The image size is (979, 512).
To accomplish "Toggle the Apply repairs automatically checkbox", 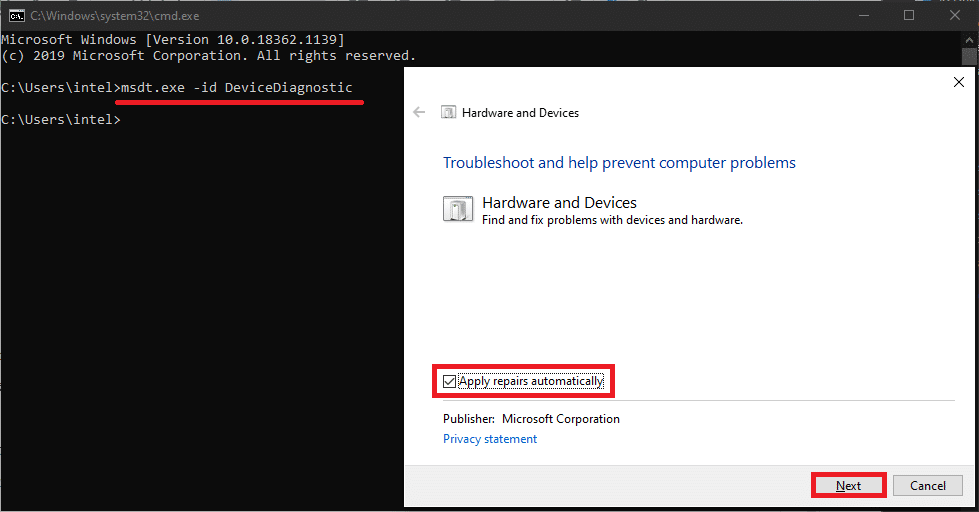I will click(x=450, y=381).
